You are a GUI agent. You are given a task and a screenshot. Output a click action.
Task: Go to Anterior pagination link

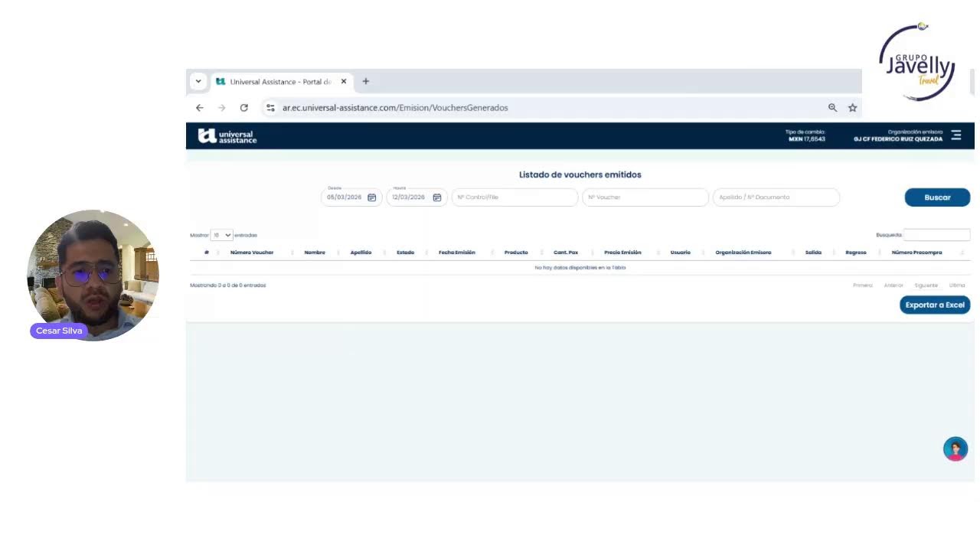893,285
